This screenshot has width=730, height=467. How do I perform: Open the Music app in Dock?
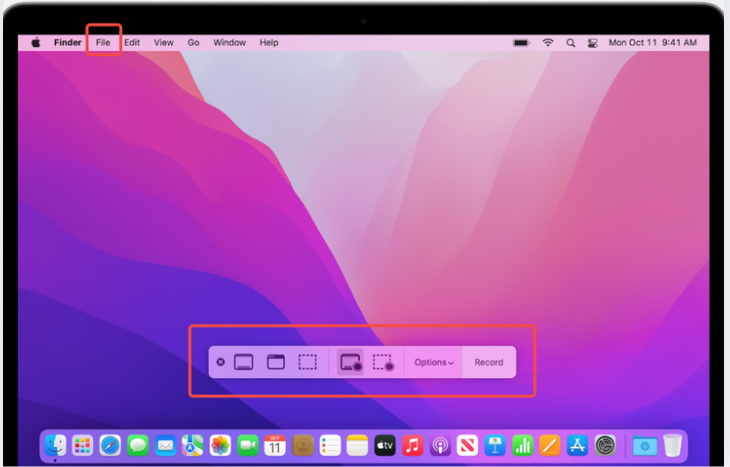click(x=412, y=445)
